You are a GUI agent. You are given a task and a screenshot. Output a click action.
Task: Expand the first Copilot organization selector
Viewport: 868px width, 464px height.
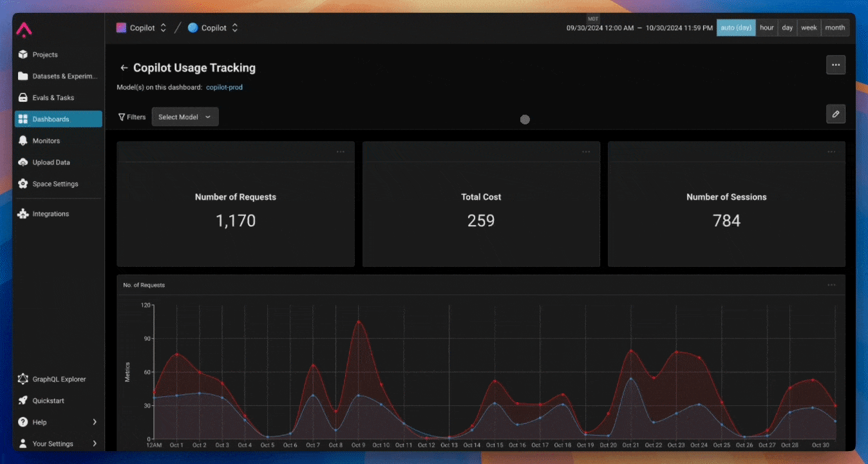(x=142, y=28)
